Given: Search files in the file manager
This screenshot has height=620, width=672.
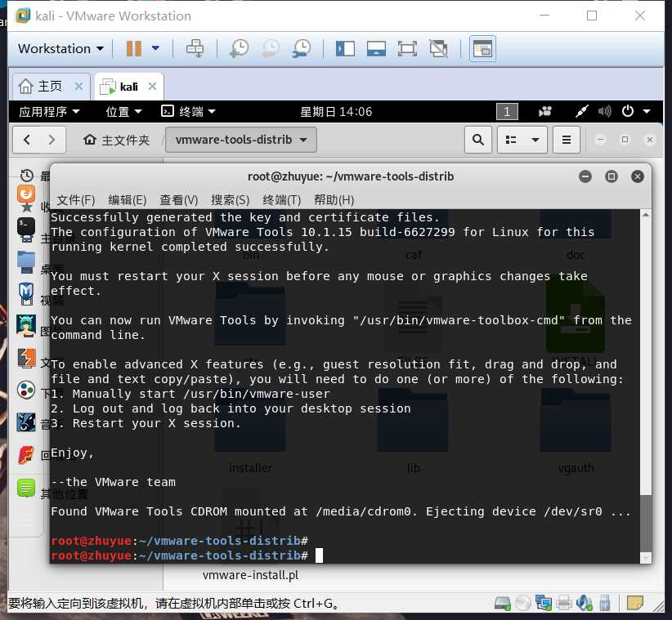Looking at the screenshot, I should coord(478,140).
